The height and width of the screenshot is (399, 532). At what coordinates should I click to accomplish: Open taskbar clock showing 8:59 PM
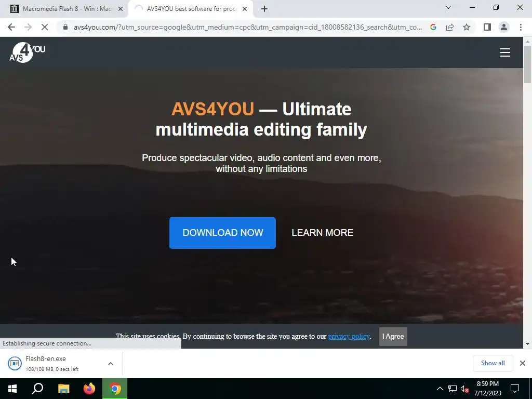click(487, 389)
